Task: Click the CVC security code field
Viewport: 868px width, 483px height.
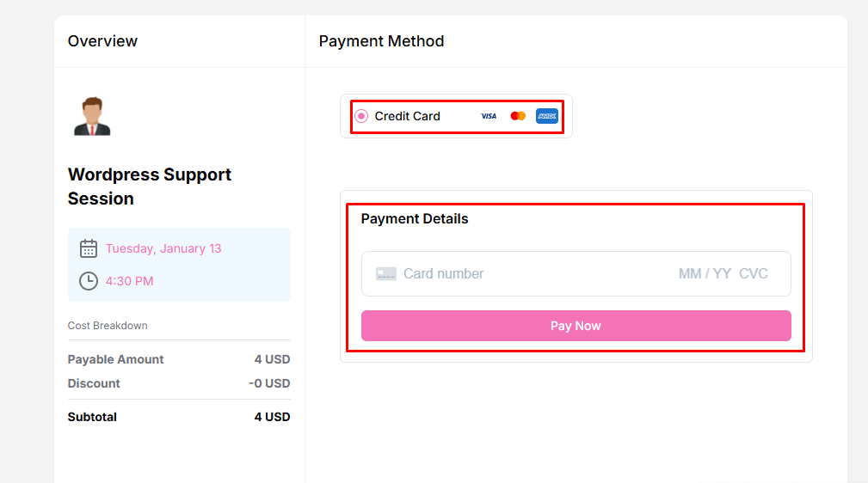Action: (x=754, y=274)
